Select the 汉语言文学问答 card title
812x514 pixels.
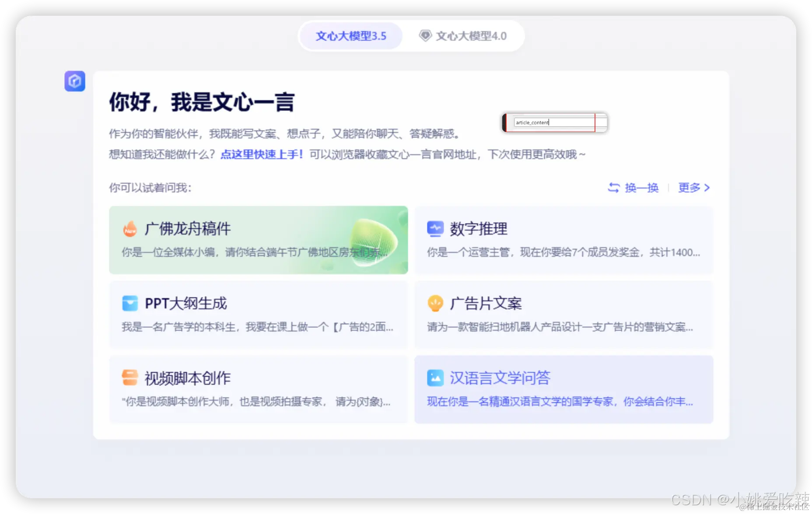click(500, 378)
